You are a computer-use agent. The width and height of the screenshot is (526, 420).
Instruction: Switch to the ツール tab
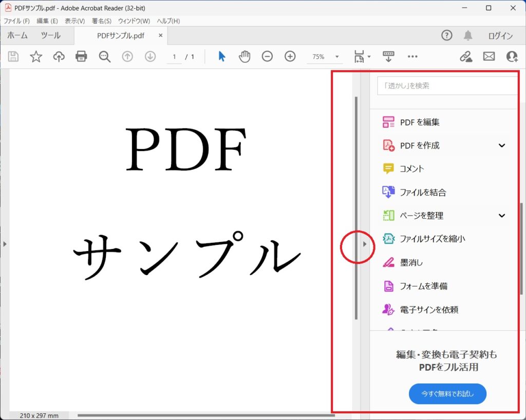click(50, 35)
